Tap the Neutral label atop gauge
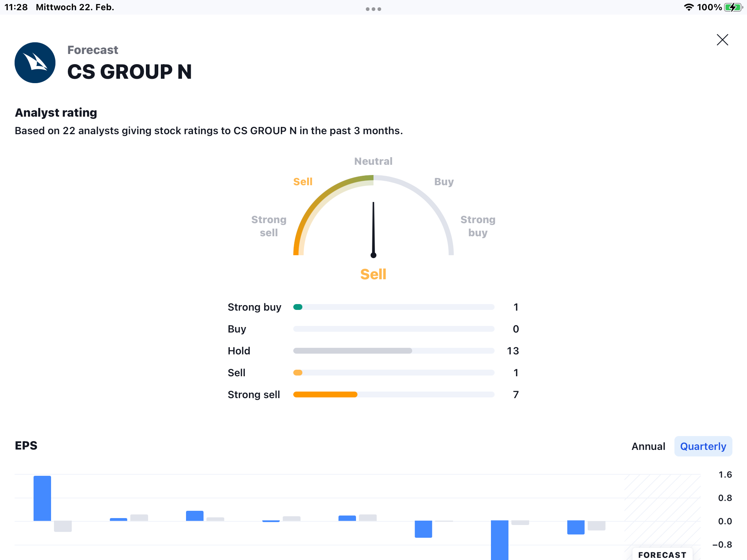Viewport: 747px width, 560px height. pos(373,161)
